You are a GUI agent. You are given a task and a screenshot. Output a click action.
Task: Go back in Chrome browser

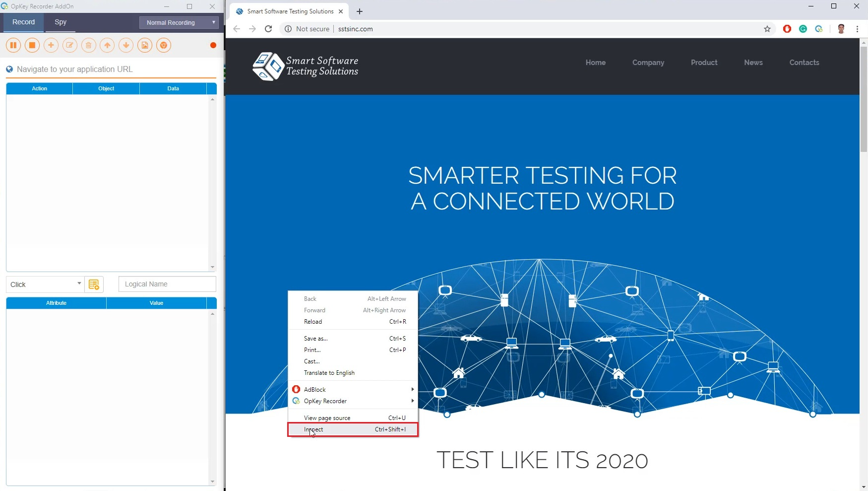click(237, 29)
